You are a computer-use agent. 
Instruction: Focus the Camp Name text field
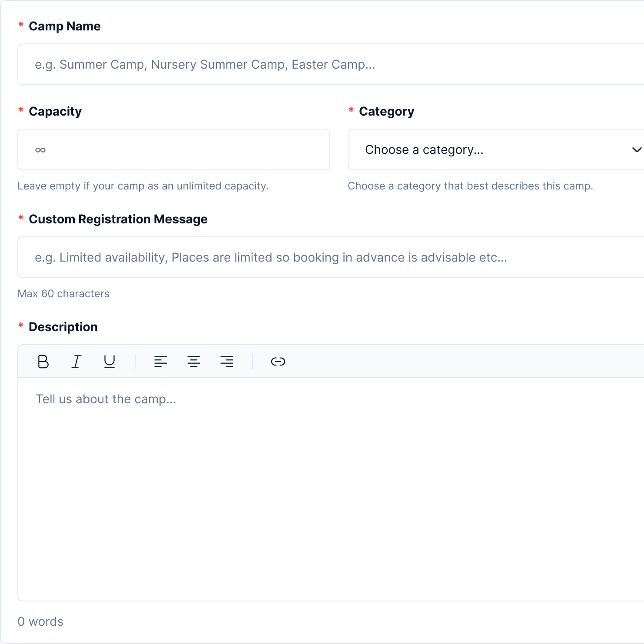tap(330, 64)
